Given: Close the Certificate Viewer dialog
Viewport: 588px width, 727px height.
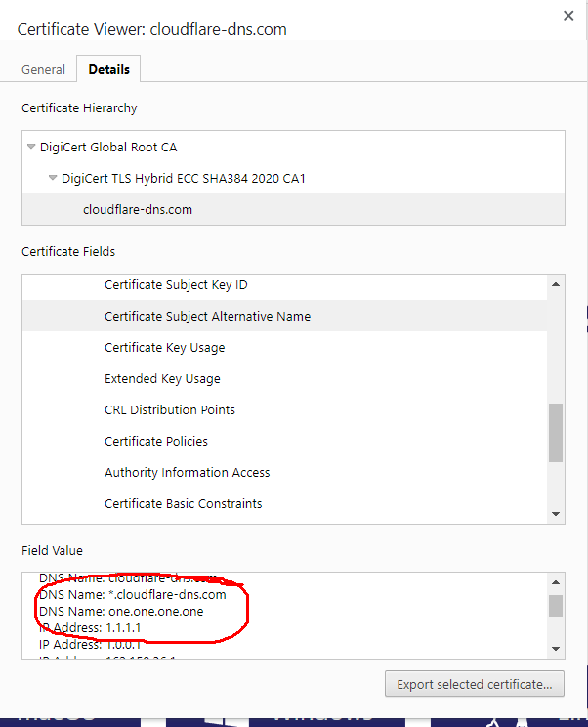Looking at the screenshot, I should point(568,16).
